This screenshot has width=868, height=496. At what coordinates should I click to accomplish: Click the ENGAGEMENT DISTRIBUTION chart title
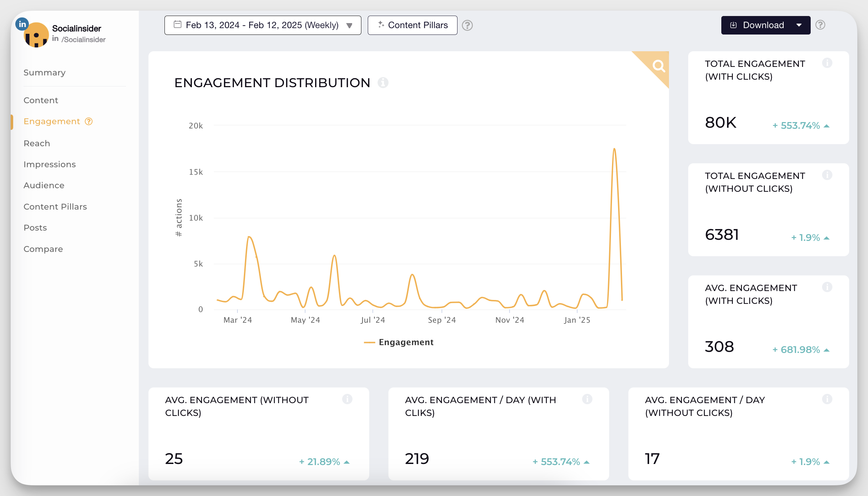tap(272, 83)
